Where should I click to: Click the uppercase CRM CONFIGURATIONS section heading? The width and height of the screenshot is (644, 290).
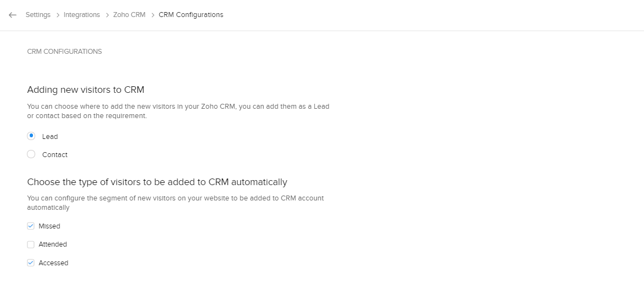pos(64,52)
